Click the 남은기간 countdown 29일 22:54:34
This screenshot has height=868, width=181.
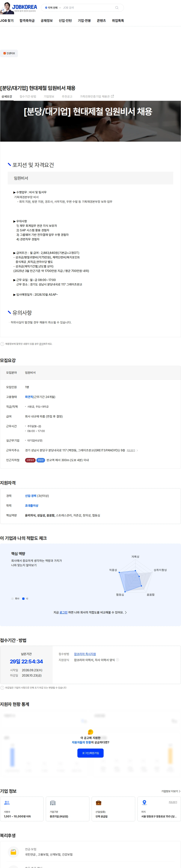(26, 662)
